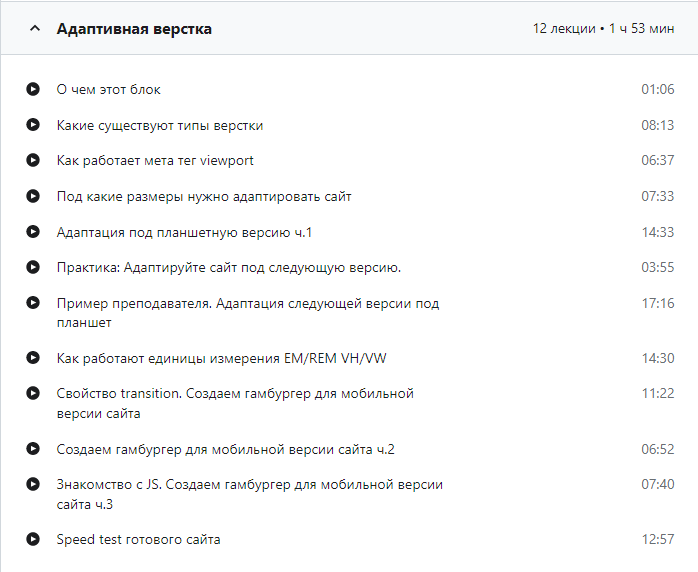Play icon for Как работает мета тег viewport

pyautogui.click(x=33, y=160)
